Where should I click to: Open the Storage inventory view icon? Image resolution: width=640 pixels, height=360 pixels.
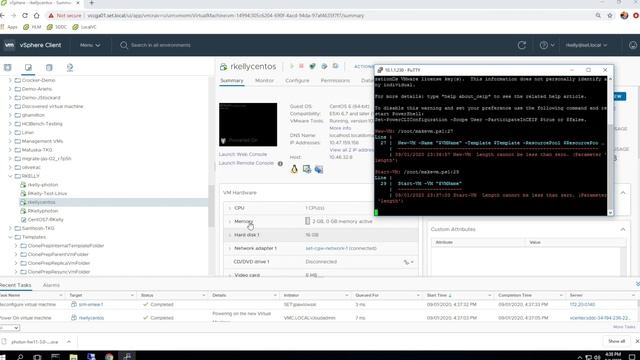point(49,67)
